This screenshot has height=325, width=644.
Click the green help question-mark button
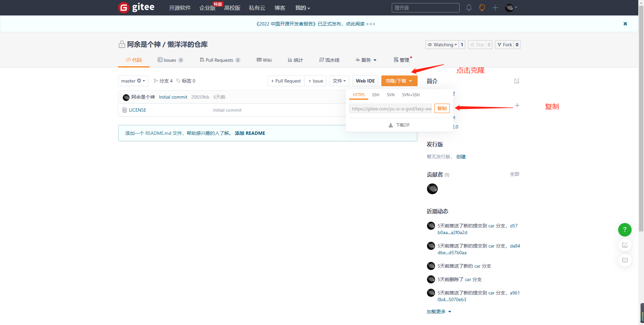point(625,230)
